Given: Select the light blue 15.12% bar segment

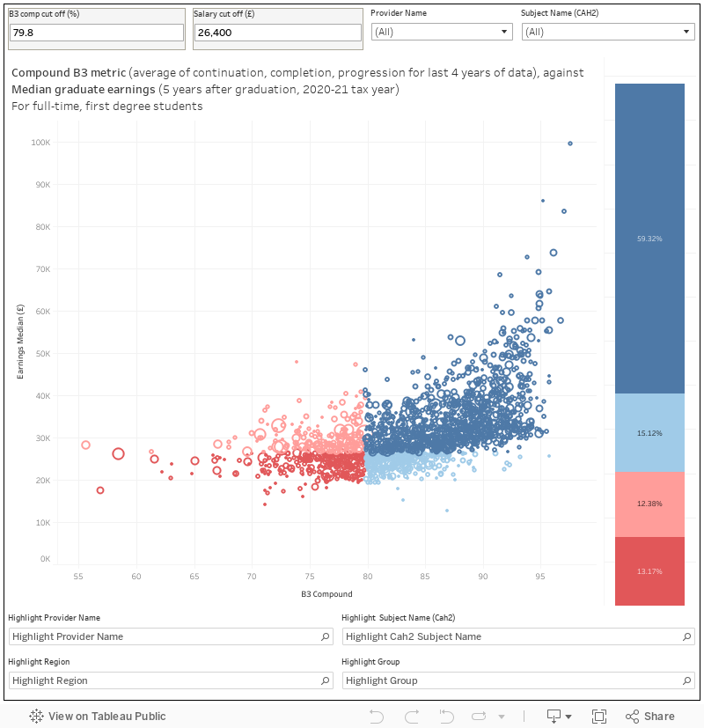Looking at the screenshot, I should tap(649, 432).
